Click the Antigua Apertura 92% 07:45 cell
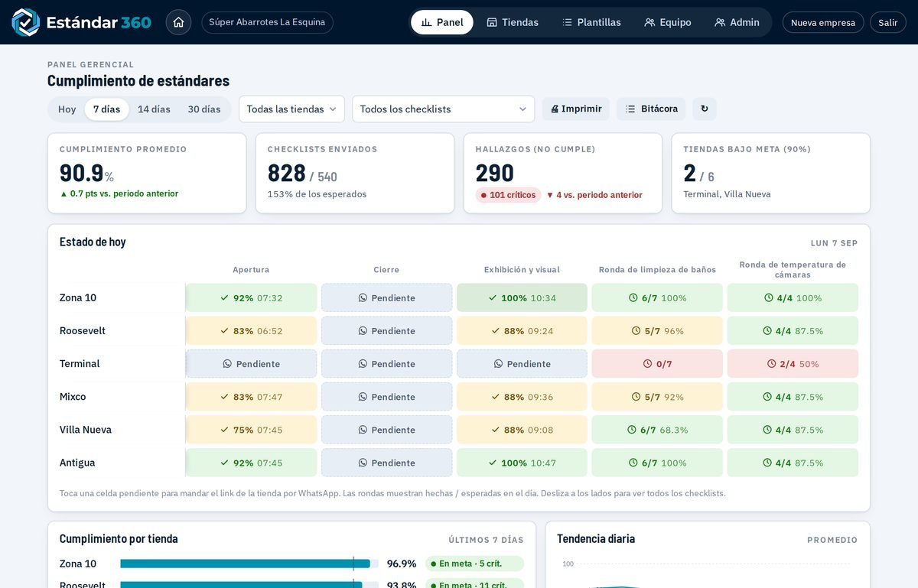 click(251, 463)
